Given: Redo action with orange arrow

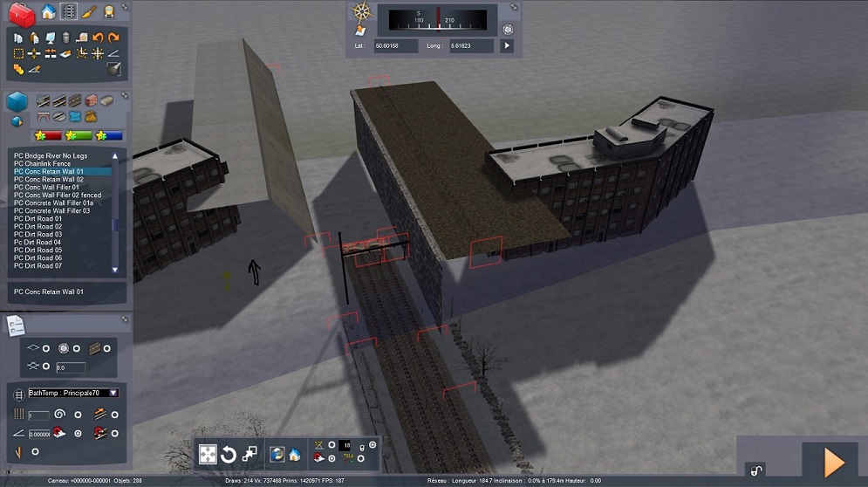Looking at the screenshot, I should (x=114, y=38).
